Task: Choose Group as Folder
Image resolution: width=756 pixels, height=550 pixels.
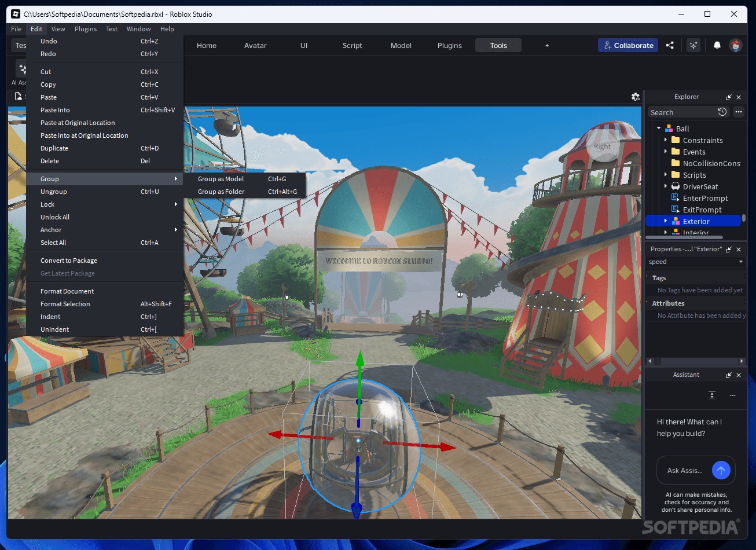Action: (244, 192)
